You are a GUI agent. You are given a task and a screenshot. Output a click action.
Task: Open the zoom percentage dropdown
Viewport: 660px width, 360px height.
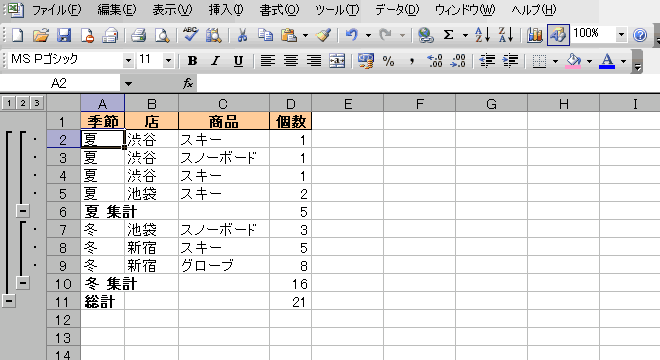click(x=621, y=35)
